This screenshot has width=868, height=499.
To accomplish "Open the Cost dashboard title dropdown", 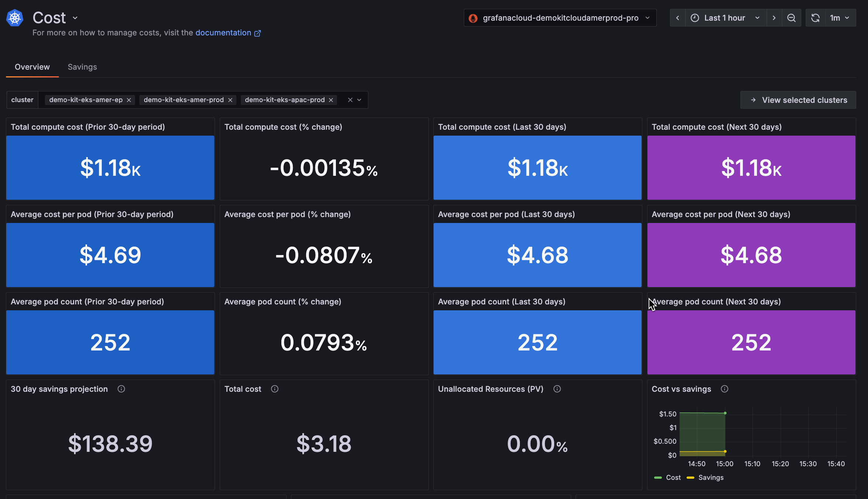I will [x=75, y=18].
